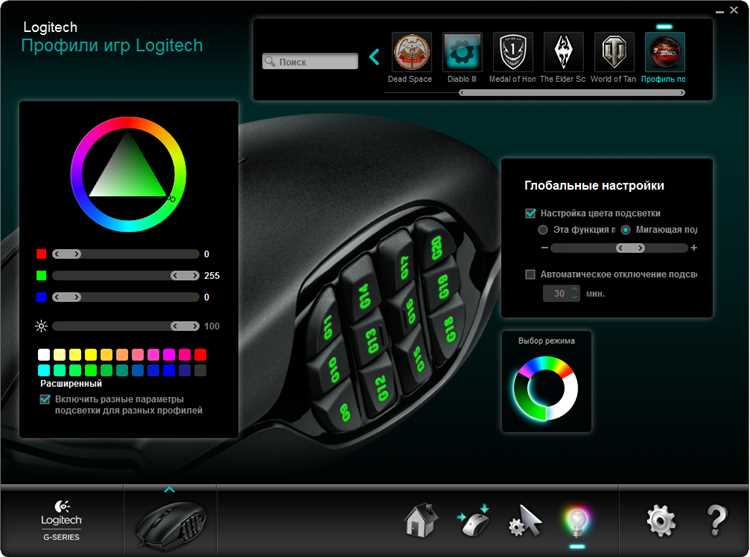Select the World of Tanks profile icon
The image size is (750, 557).
pos(614,51)
